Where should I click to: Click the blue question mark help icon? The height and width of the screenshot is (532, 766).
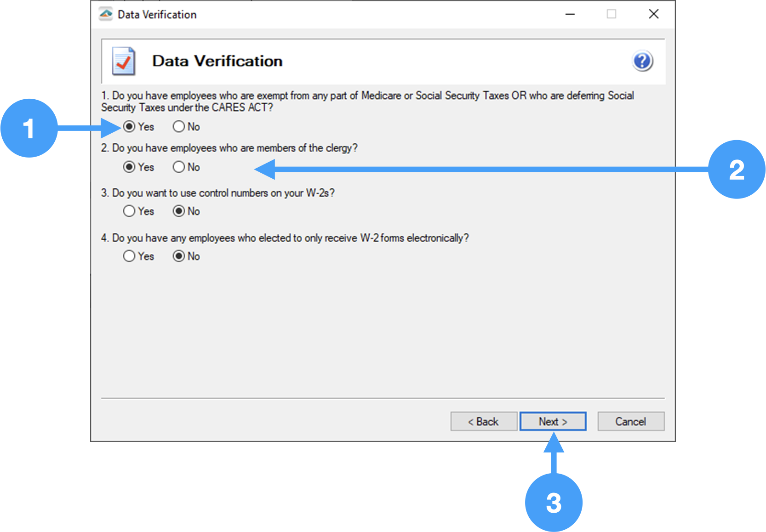click(642, 61)
